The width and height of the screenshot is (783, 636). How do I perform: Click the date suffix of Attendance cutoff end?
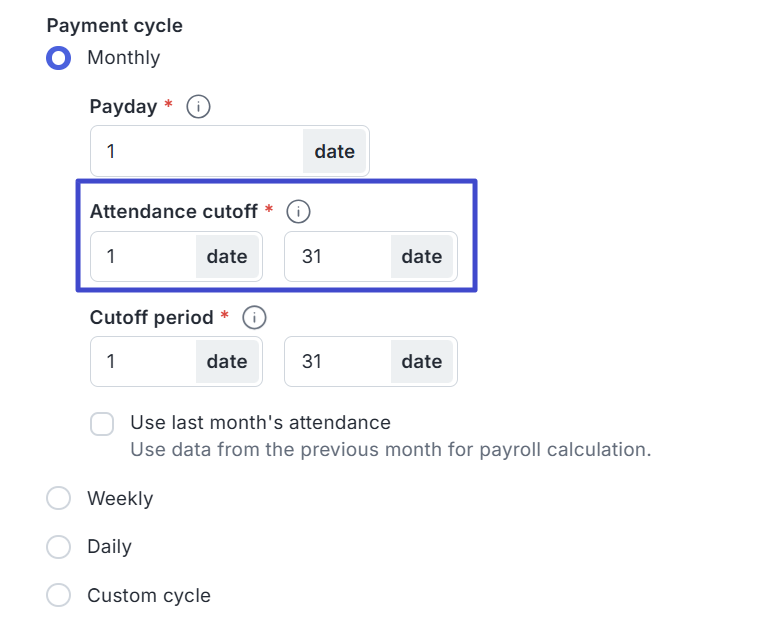422,257
